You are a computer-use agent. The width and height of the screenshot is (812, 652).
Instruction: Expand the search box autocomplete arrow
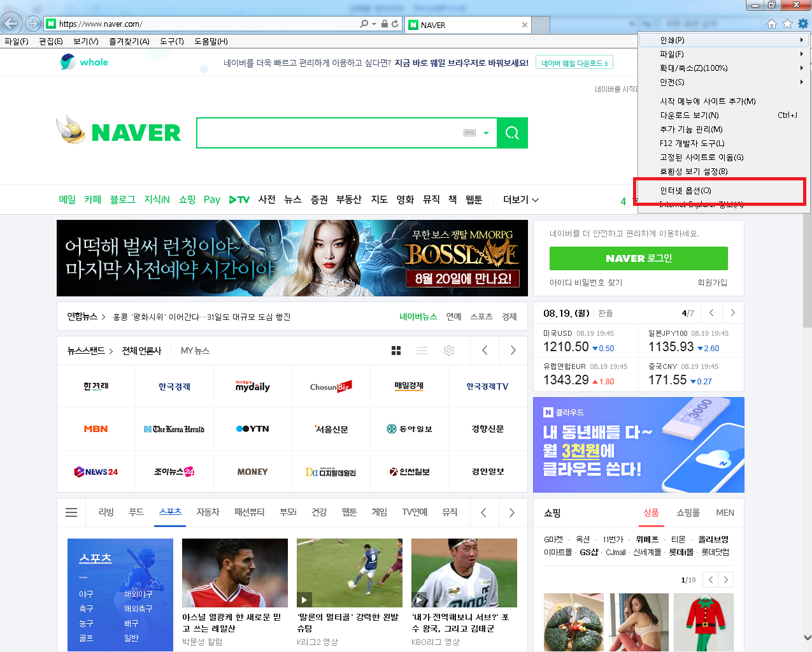click(486, 133)
